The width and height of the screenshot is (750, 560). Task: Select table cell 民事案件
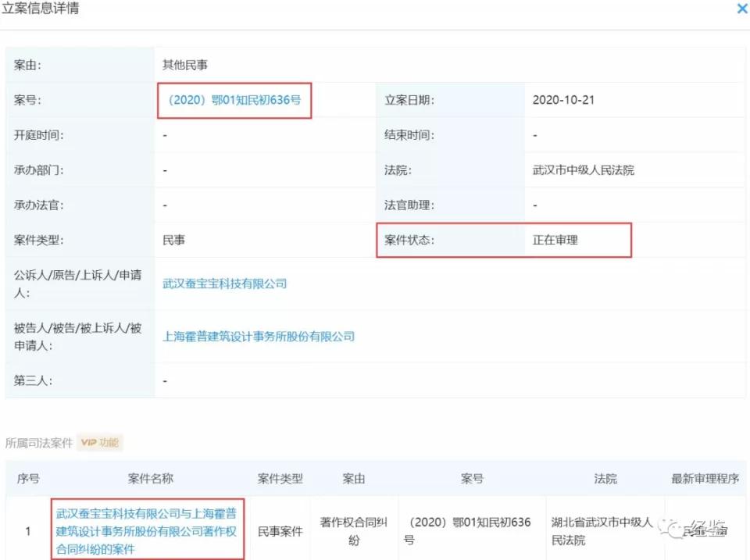point(280,531)
